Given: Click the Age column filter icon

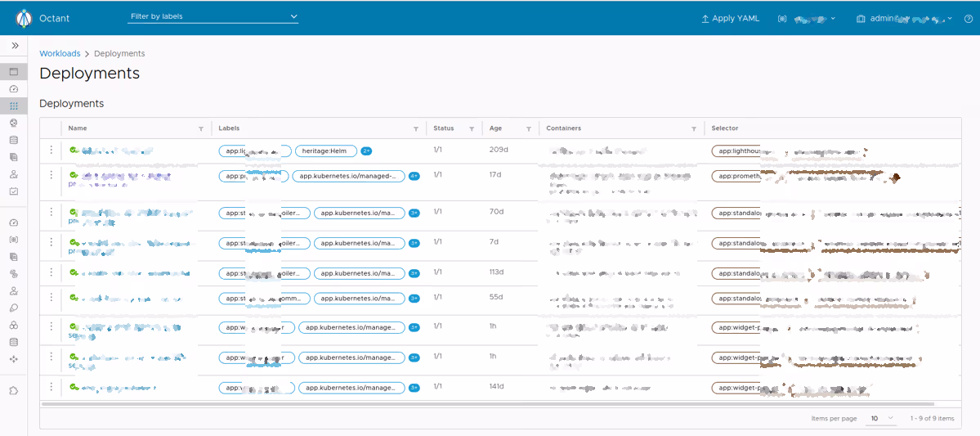Looking at the screenshot, I should 529,129.
